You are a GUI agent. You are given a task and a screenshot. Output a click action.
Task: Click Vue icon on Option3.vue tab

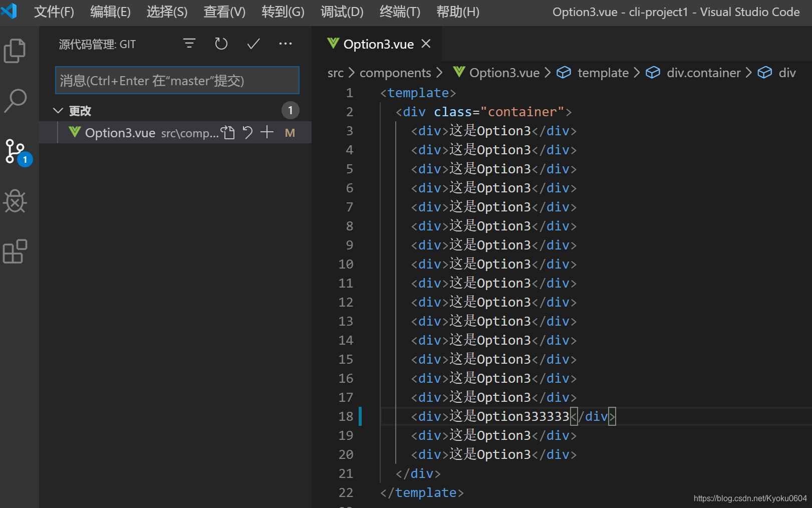tap(333, 44)
